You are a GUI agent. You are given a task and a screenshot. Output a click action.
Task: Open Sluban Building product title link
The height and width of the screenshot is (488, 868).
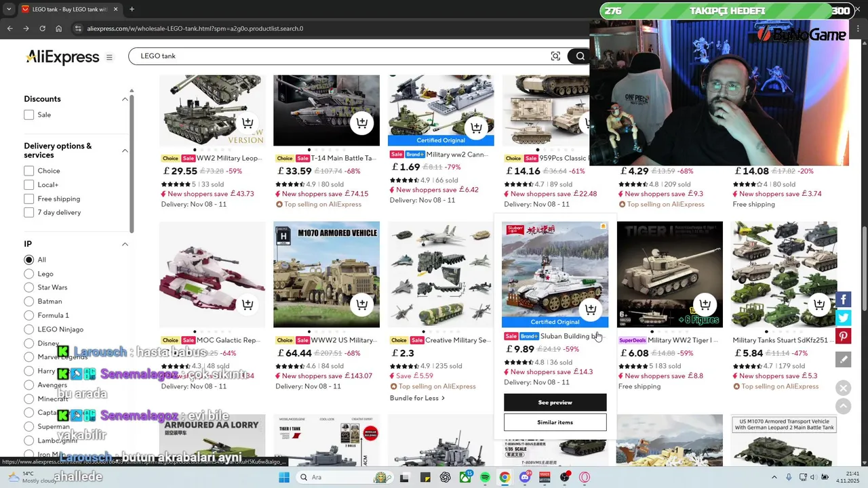point(570,336)
